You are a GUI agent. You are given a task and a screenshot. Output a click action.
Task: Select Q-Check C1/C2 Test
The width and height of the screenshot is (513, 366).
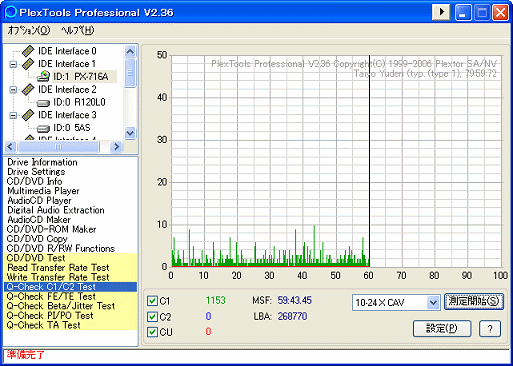click(70, 287)
